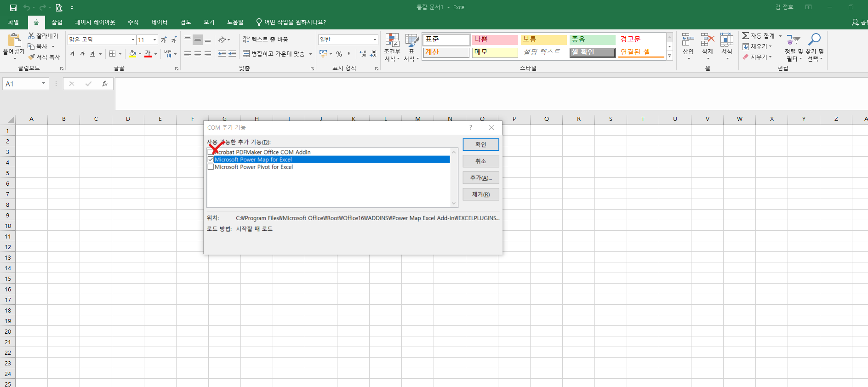Click the Undo arrow icon

[27, 7]
